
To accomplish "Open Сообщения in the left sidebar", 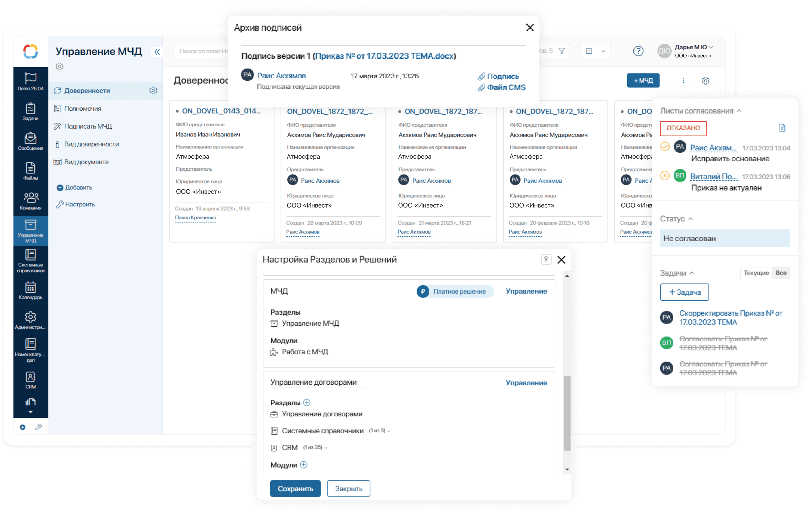I will click(x=30, y=141).
